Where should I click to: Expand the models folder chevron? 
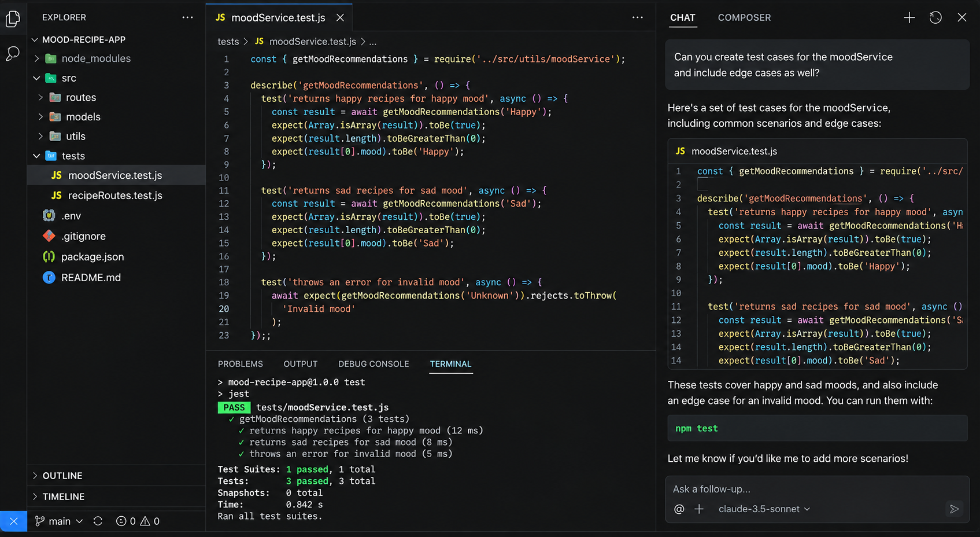click(40, 117)
